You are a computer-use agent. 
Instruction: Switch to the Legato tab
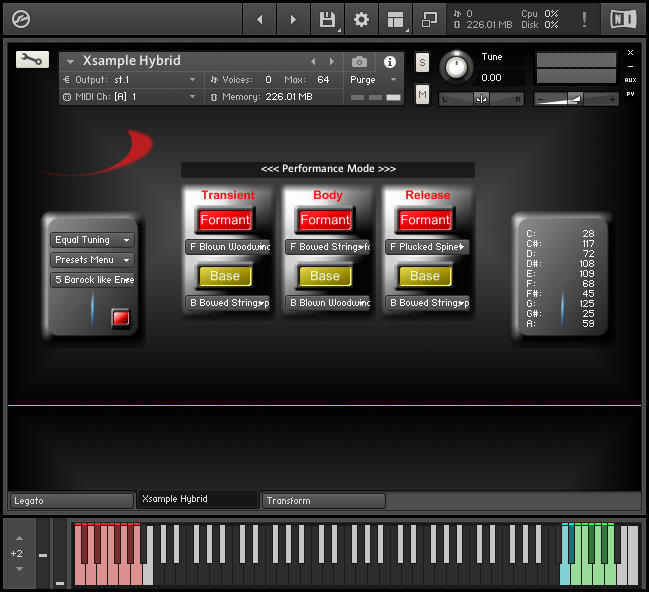[x=71, y=501]
